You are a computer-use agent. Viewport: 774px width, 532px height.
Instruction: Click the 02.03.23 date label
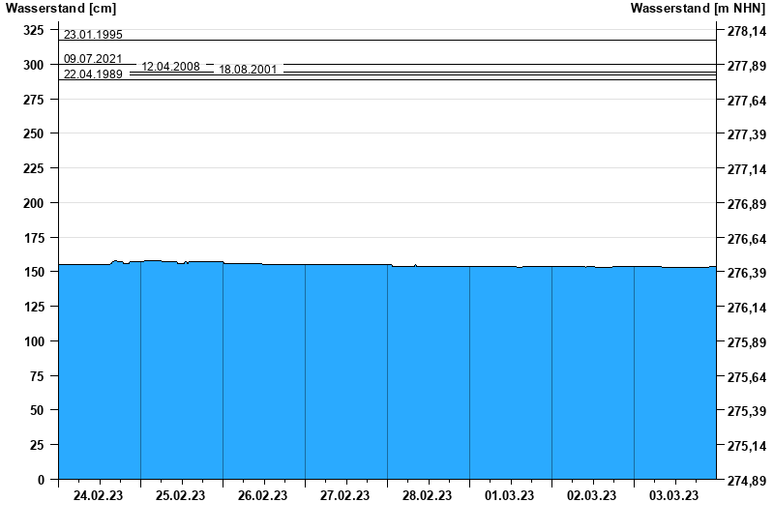point(592,496)
